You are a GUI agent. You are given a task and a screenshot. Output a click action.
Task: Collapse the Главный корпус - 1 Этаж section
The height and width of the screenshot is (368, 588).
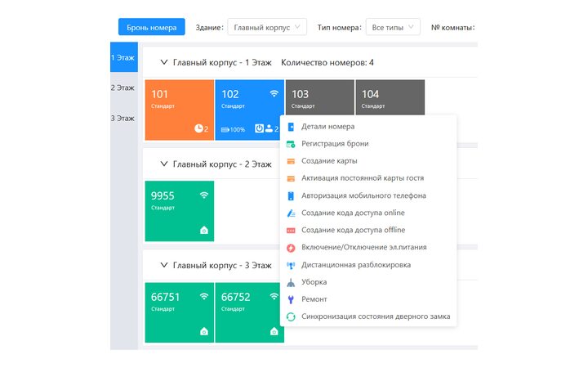click(164, 62)
